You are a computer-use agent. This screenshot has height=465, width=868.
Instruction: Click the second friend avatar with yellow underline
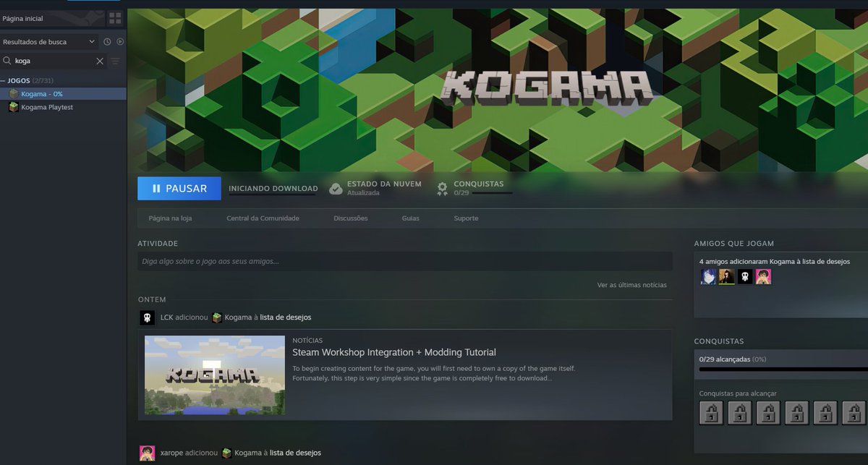click(x=727, y=276)
